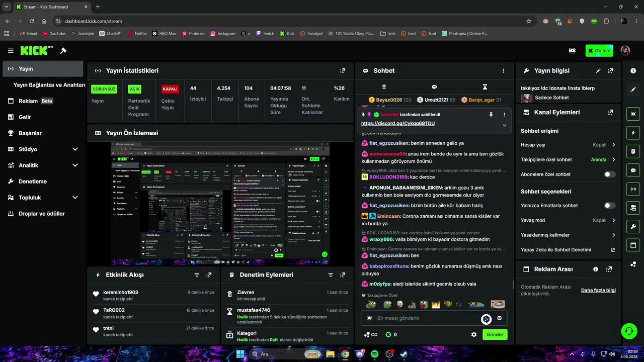Viewport: 644px width, 362px height.
Task: Open Reklam Beta sidebar item
Action: tap(43, 101)
